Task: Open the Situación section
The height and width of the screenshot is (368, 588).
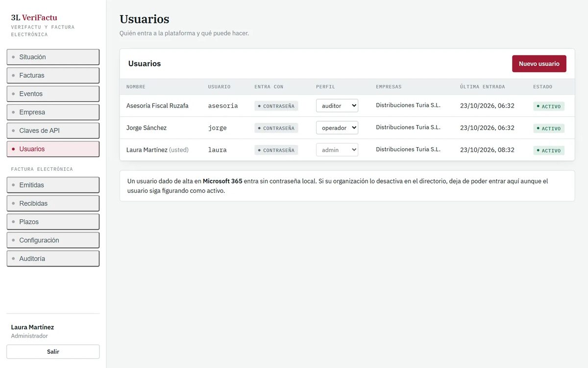Action: pos(53,57)
